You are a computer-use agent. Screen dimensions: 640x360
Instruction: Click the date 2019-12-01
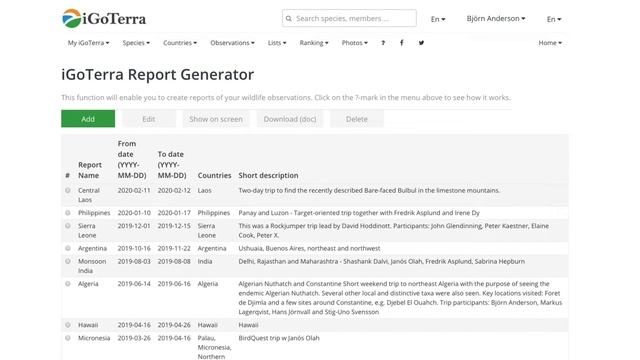[134, 226]
